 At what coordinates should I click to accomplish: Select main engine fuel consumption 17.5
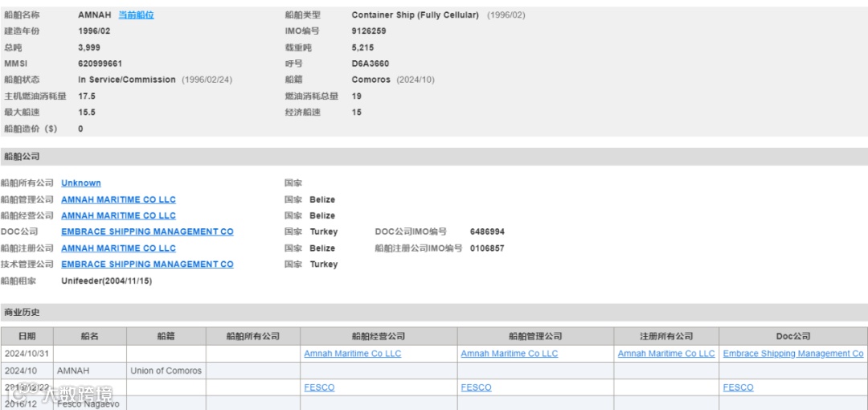[87, 96]
